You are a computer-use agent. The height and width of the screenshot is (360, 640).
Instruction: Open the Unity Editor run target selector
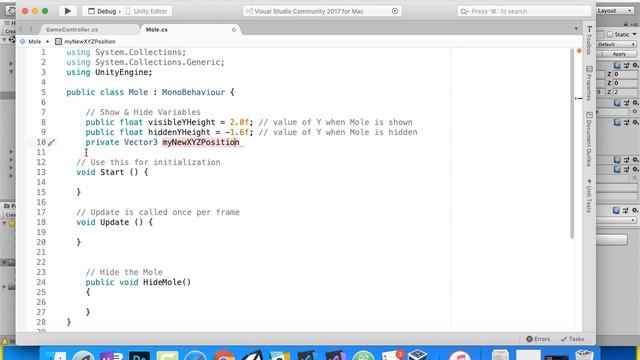click(146, 11)
